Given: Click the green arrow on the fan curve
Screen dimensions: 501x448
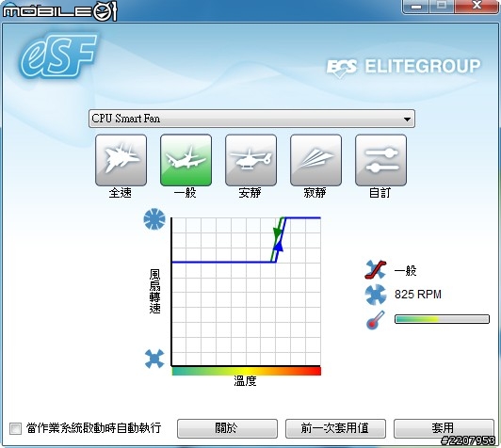Looking at the screenshot, I should [x=277, y=234].
